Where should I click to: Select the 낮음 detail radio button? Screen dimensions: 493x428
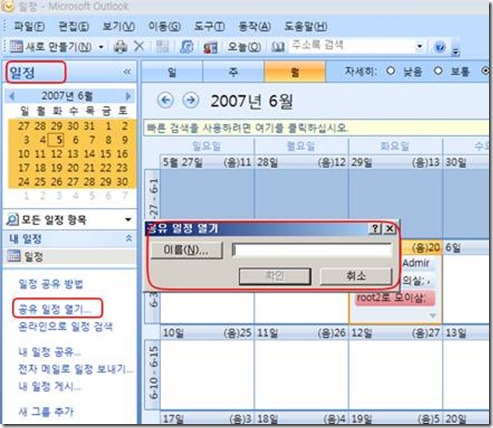pos(391,71)
